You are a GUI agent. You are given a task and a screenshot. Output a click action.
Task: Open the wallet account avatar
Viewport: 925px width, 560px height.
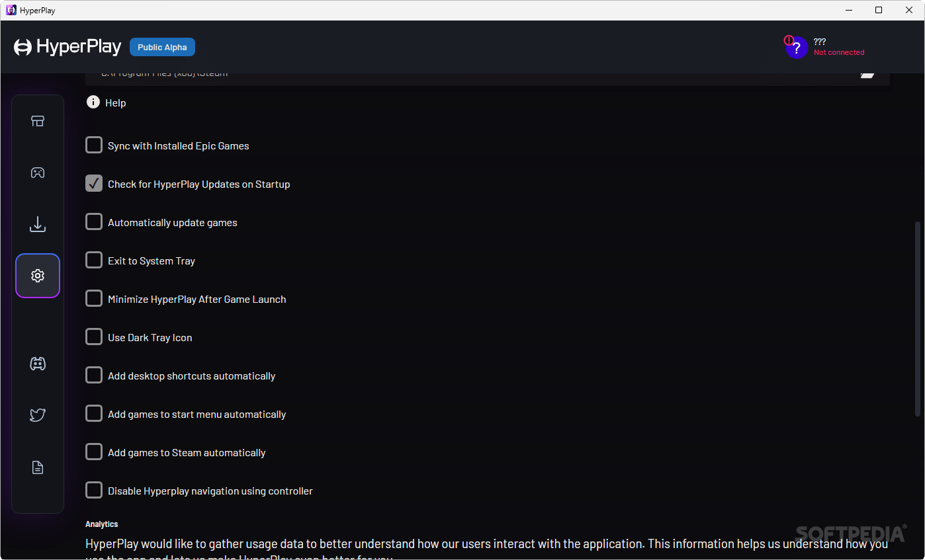click(796, 47)
